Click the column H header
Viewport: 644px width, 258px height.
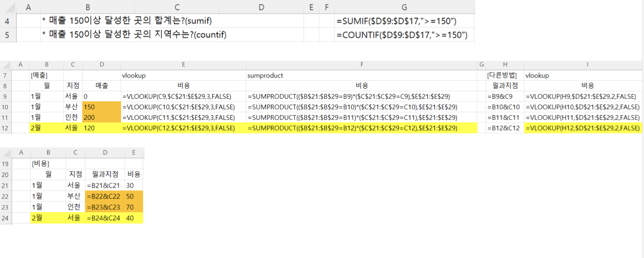pyautogui.click(x=505, y=65)
